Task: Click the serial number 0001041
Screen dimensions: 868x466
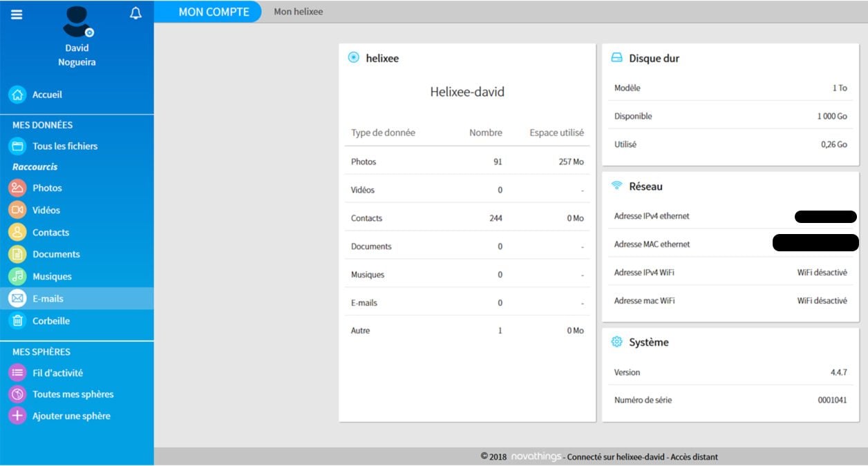Action: click(x=833, y=400)
